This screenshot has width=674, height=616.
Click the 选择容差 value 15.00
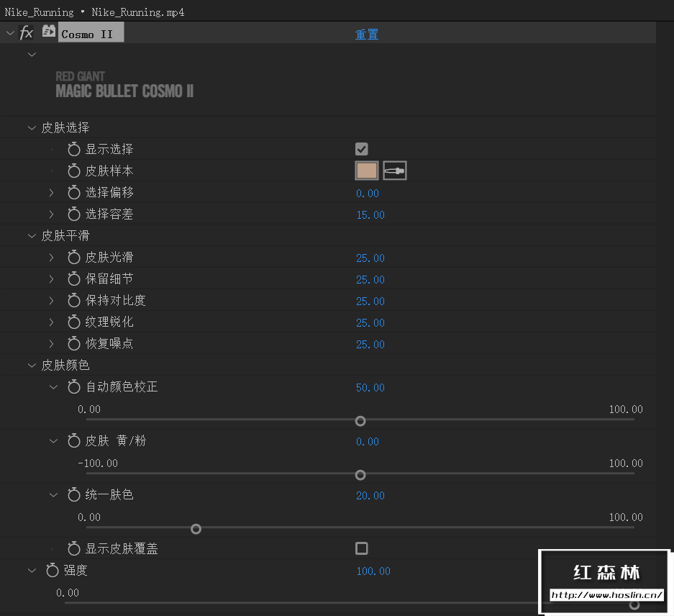370,214
